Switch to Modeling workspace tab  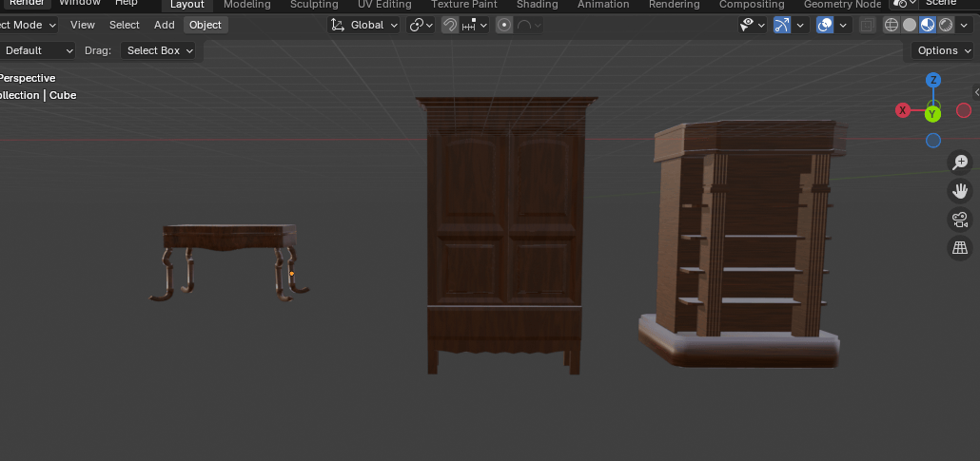(246, 5)
